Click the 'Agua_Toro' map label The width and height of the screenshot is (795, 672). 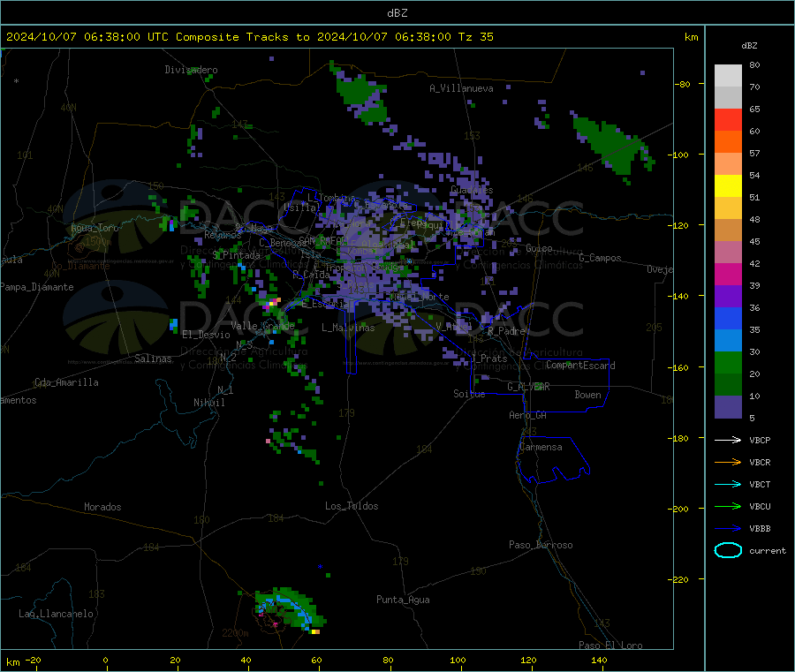[x=95, y=228]
